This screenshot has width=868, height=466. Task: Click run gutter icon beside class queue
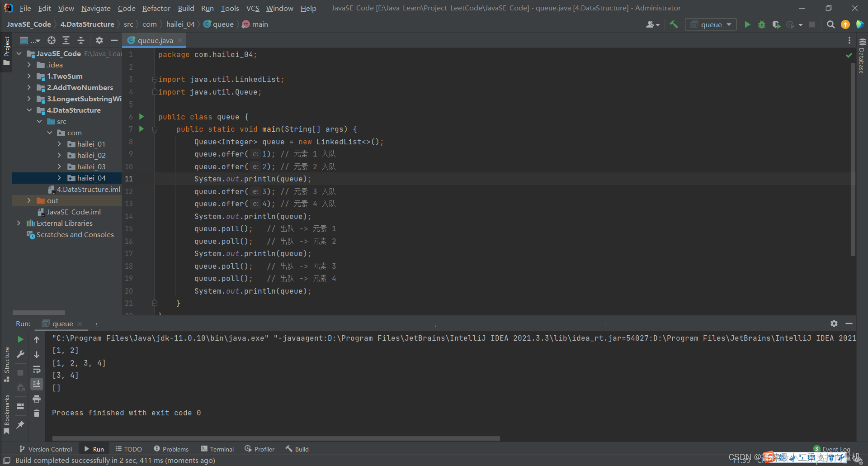(x=141, y=117)
